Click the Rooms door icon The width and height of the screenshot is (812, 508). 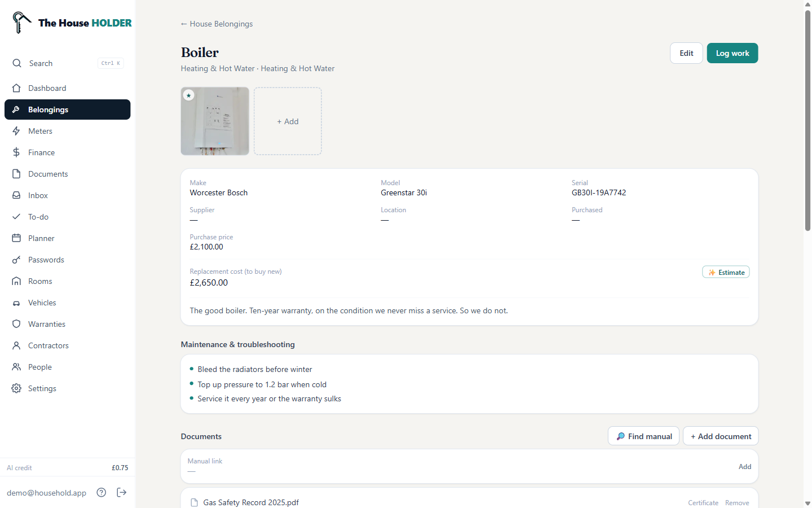[x=16, y=281]
